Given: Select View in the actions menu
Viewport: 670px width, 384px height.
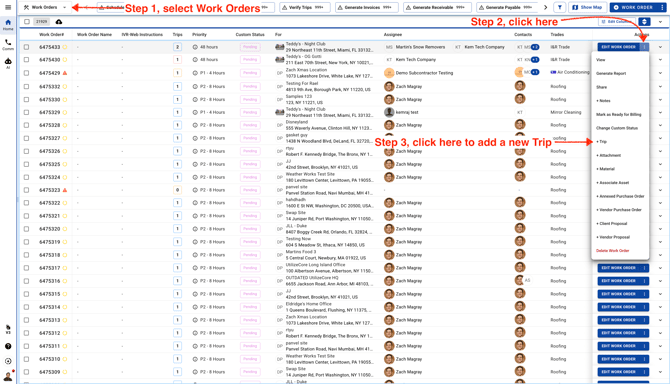Looking at the screenshot, I should tap(600, 60).
